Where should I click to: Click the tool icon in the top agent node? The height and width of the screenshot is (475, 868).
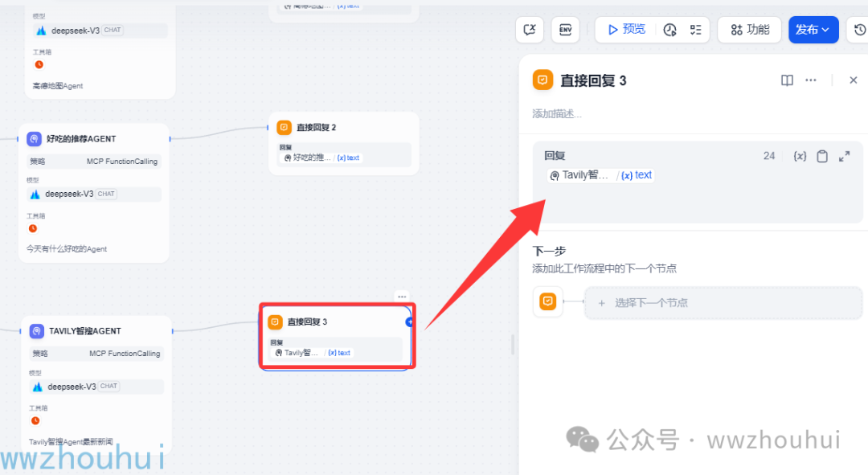pos(39,64)
